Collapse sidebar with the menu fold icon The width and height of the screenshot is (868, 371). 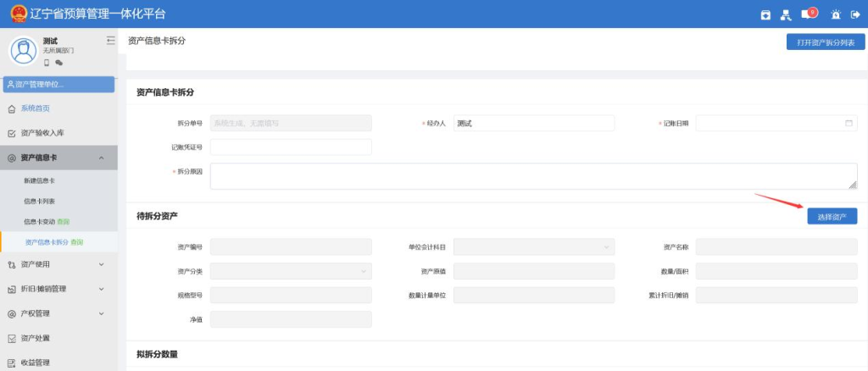tap(110, 41)
